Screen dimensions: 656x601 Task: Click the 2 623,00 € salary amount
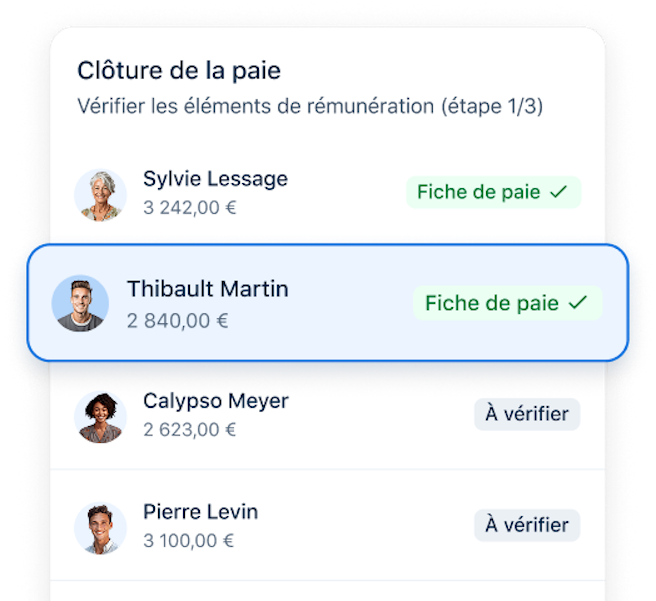[190, 430]
